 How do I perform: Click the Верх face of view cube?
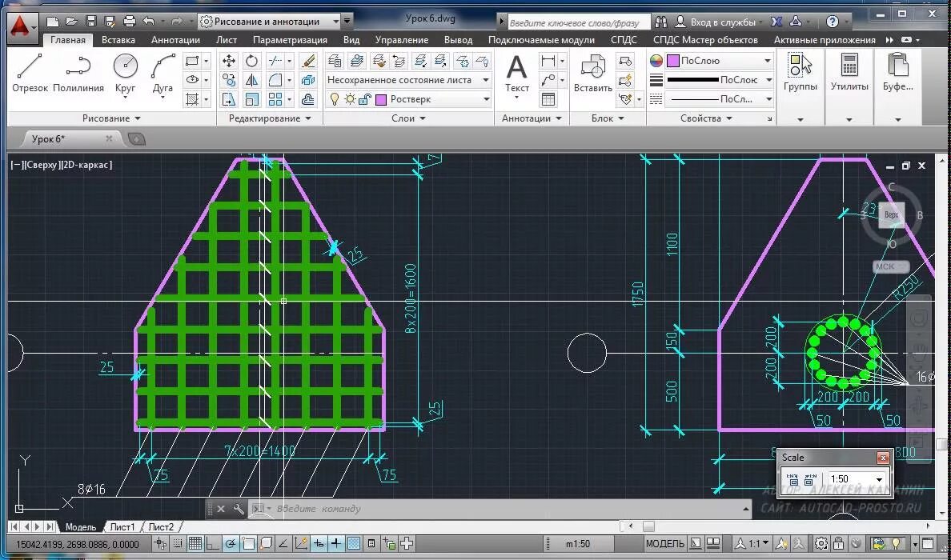point(892,214)
